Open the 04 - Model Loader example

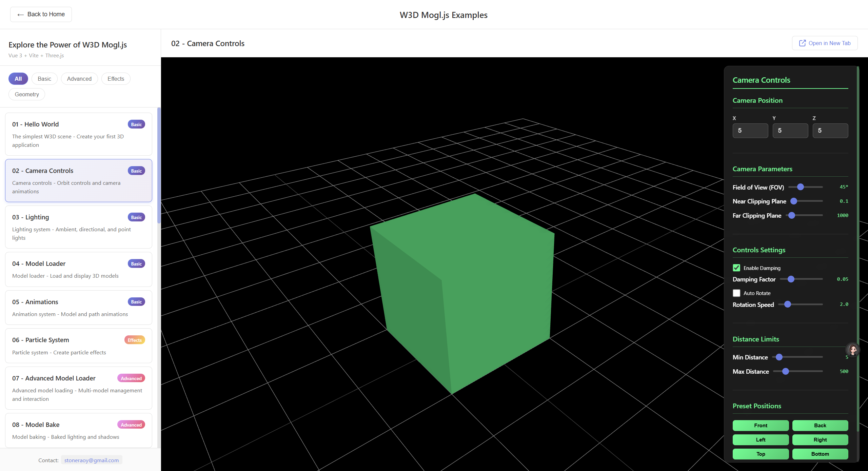tap(79, 269)
